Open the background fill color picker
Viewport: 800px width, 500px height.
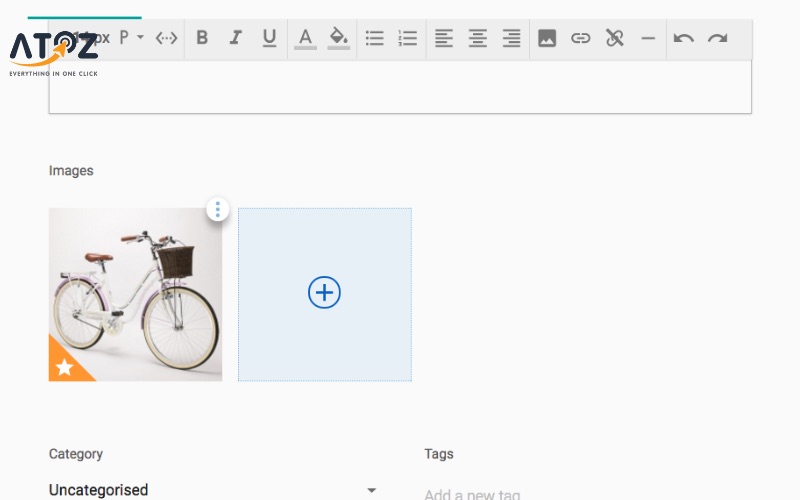[x=338, y=38]
